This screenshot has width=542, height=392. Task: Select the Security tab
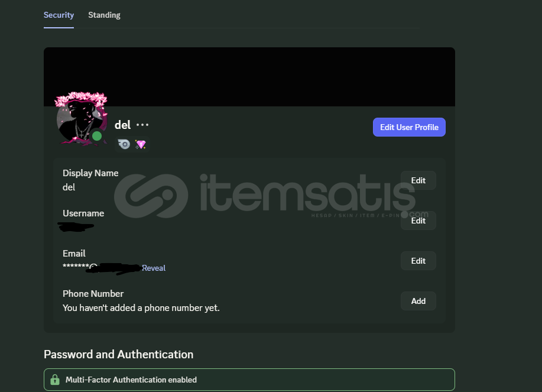click(x=59, y=15)
